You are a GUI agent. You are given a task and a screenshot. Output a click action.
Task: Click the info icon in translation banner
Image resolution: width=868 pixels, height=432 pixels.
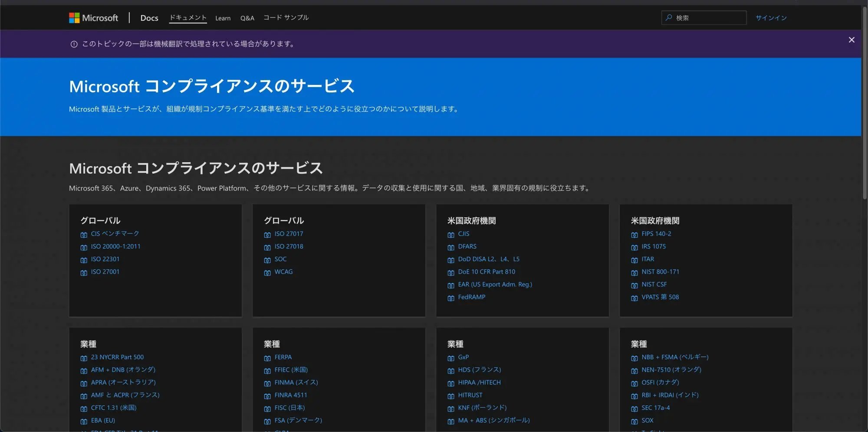click(74, 44)
